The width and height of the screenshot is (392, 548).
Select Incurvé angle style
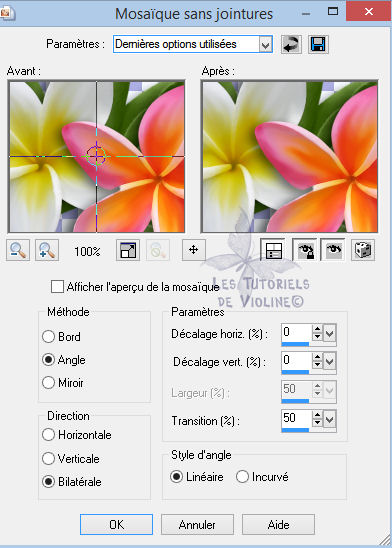242,476
